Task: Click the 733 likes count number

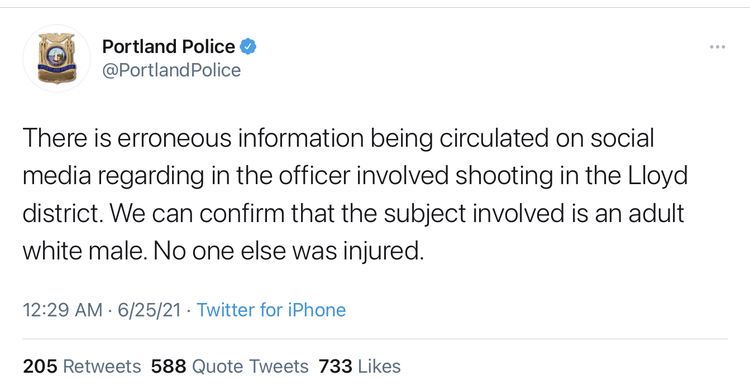Action: click(335, 366)
